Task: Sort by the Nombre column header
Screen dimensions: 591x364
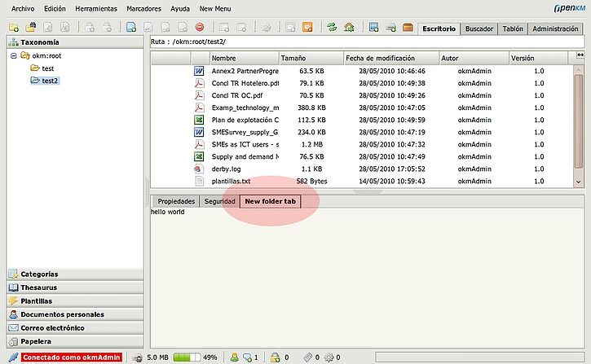Action: point(244,58)
